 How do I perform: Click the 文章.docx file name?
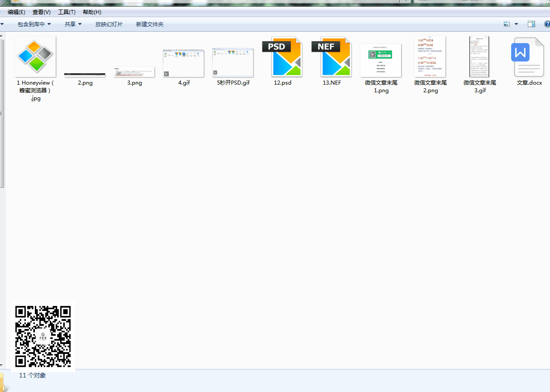[x=529, y=83]
